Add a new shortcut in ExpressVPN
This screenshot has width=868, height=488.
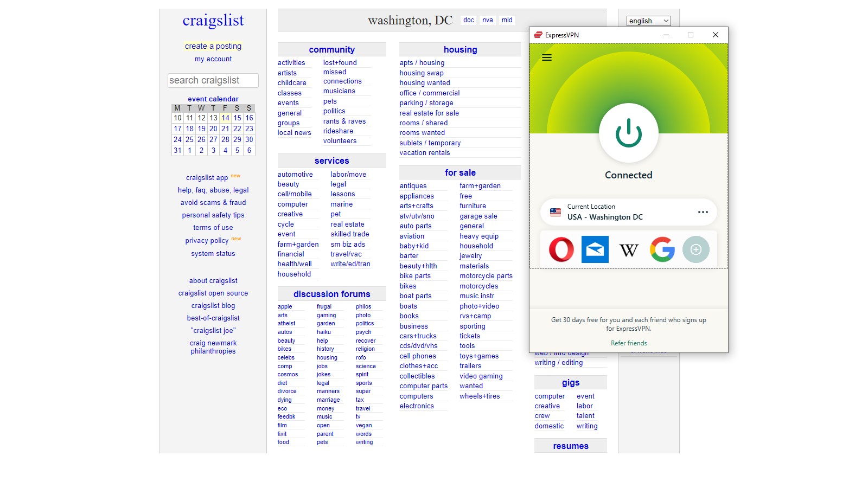pyautogui.click(x=696, y=249)
